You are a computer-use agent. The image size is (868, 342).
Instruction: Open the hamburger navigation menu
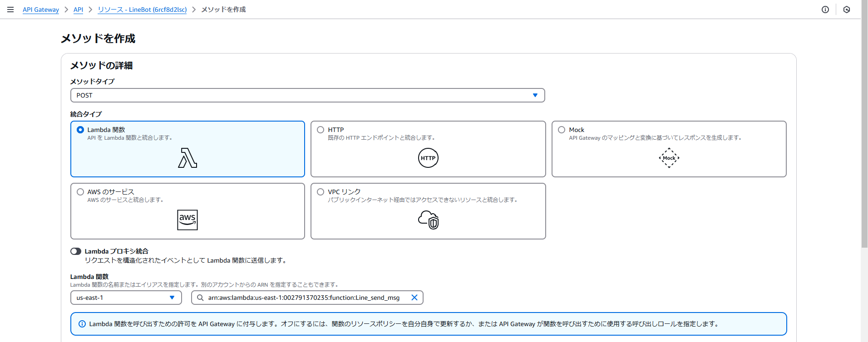pyautogui.click(x=10, y=10)
